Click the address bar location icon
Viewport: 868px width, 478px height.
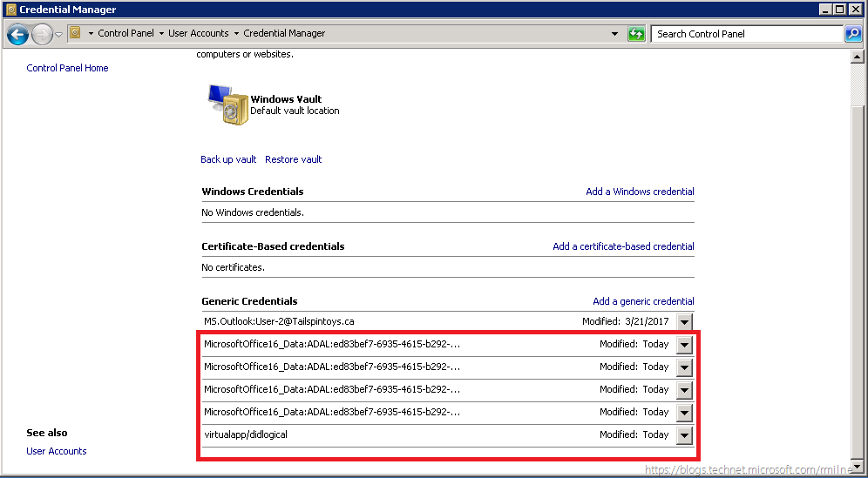point(75,33)
